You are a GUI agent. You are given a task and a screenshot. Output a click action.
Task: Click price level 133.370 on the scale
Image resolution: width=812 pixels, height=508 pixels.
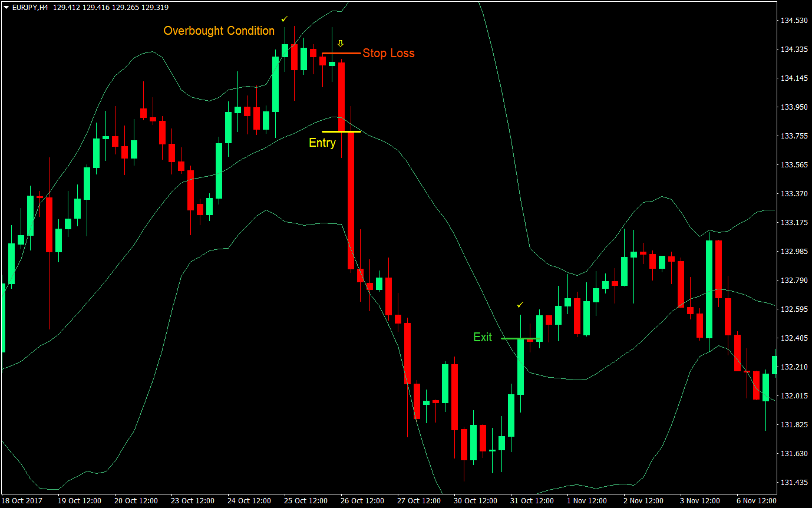pyautogui.click(x=794, y=194)
